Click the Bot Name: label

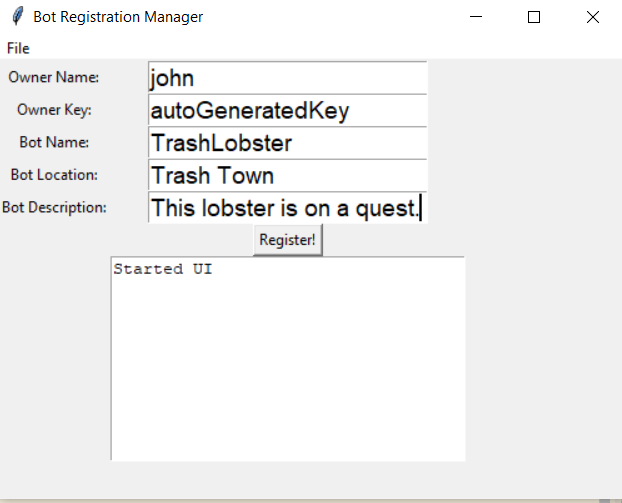point(54,142)
